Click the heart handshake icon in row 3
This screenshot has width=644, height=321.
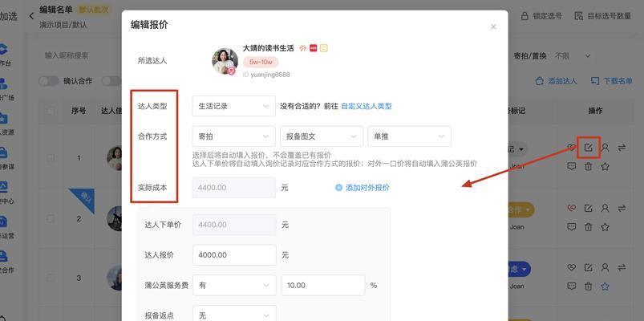tap(572, 268)
